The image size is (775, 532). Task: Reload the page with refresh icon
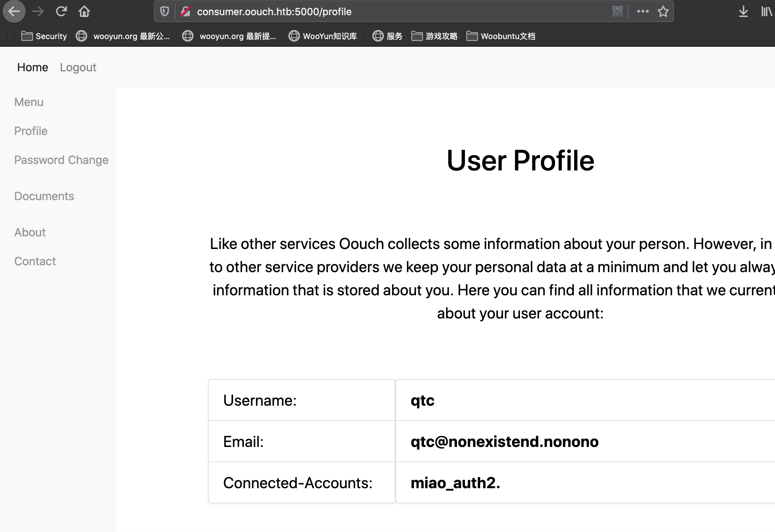(61, 12)
